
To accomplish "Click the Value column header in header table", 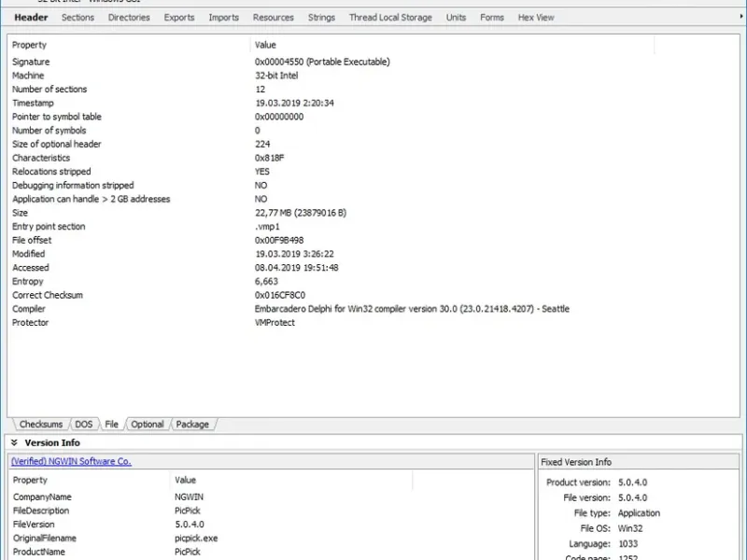I will tap(452, 45).
